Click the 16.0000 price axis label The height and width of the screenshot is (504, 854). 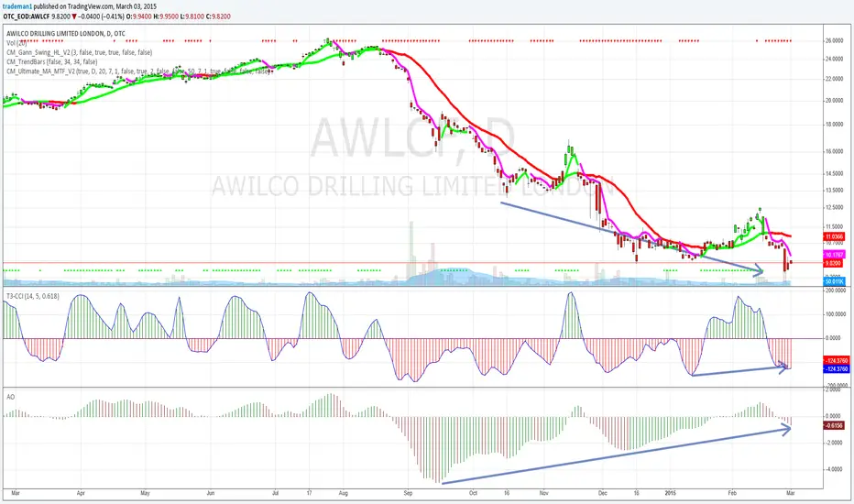tap(835, 151)
